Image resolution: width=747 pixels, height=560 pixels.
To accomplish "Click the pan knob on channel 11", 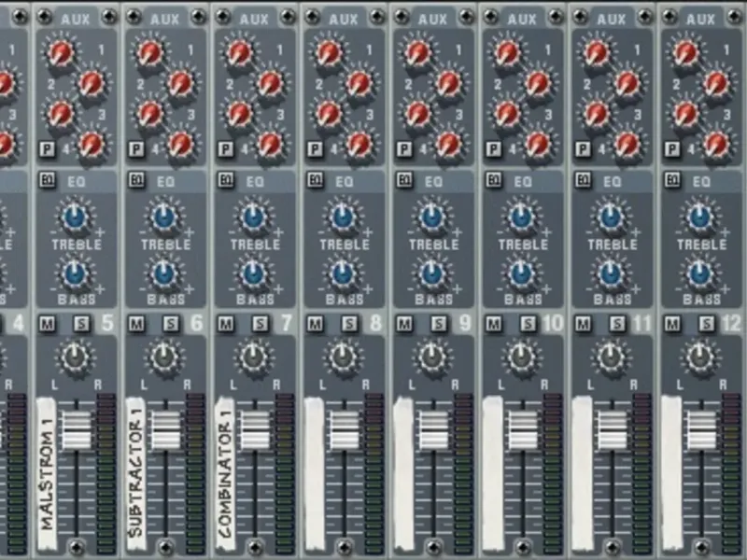I will 612,357.
